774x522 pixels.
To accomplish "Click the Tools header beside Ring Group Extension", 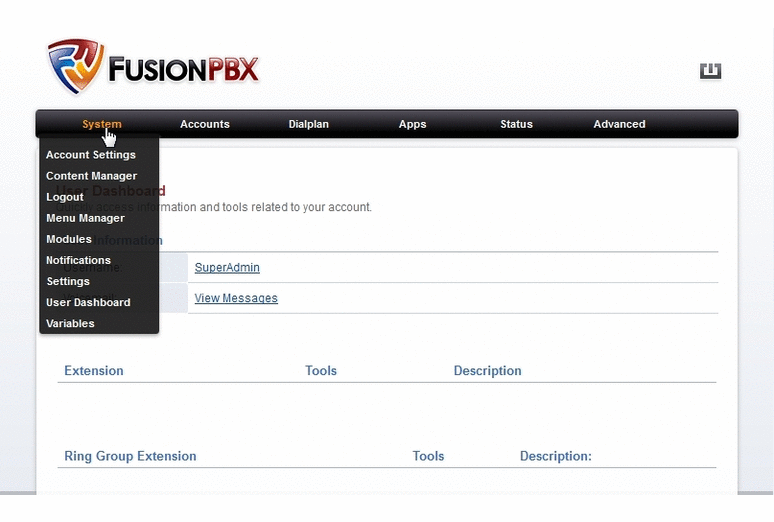I will [x=428, y=456].
